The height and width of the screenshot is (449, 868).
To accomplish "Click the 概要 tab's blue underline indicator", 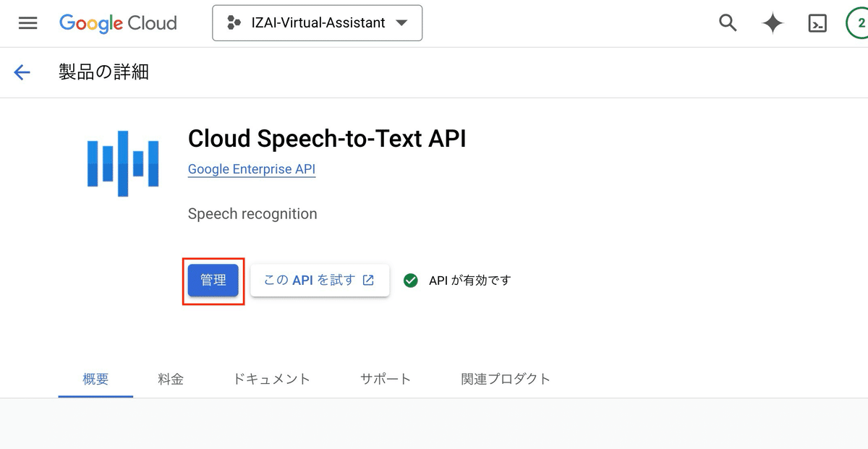I will (x=95, y=395).
